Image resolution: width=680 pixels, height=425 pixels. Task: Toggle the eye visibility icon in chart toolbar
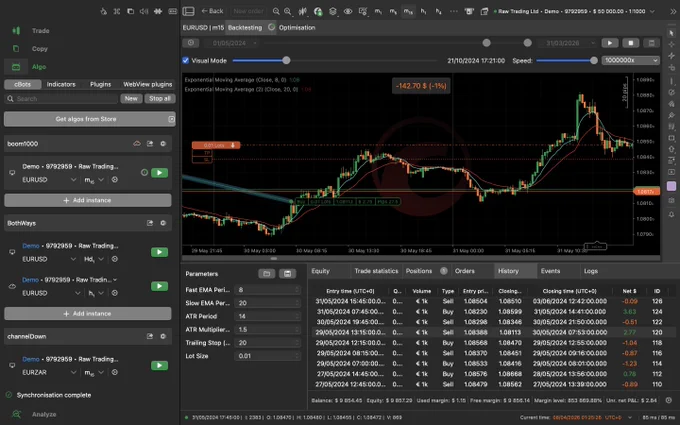pos(348,11)
